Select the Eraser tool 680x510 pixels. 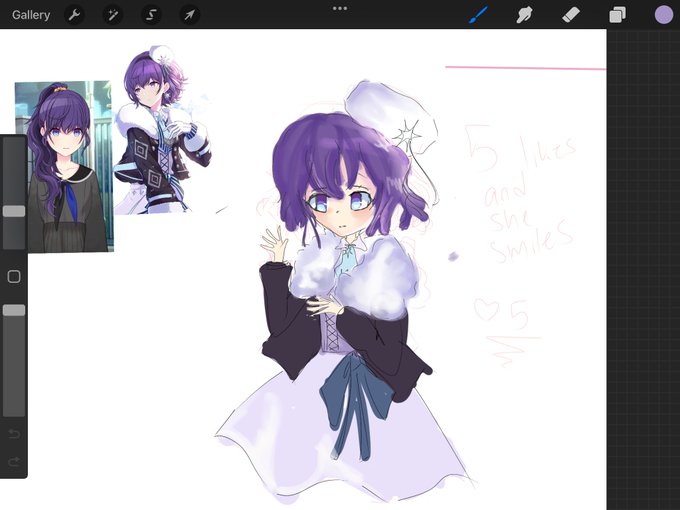pyautogui.click(x=571, y=16)
